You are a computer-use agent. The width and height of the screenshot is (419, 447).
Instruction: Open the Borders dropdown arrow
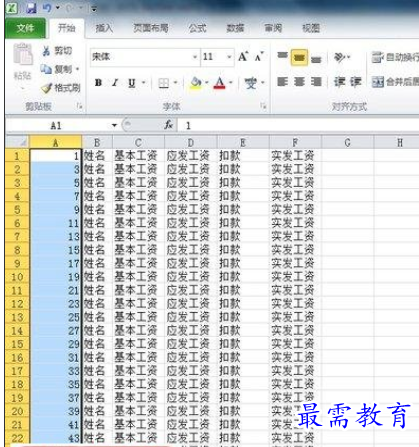pos(175,83)
